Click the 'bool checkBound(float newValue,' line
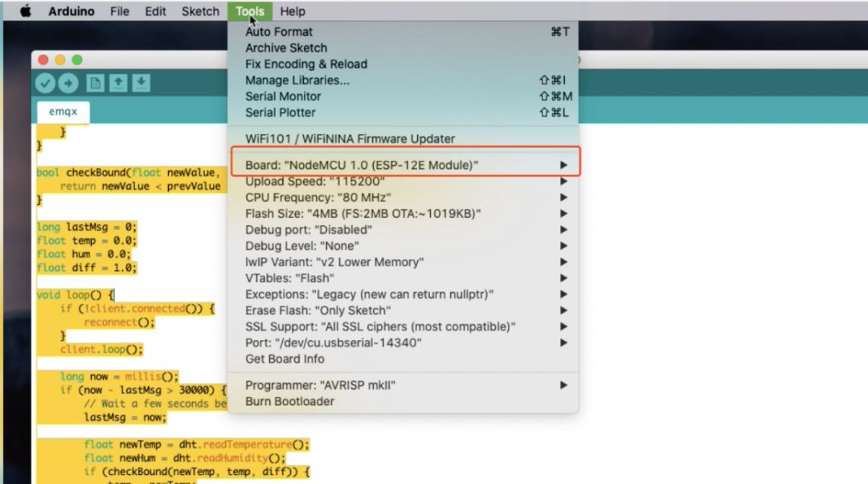Image resolution: width=868 pixels, height=484 pixels. (129, 173)
